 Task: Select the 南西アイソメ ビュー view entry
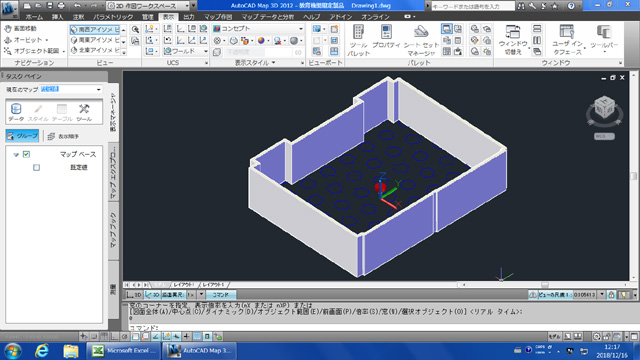(x=95, y=29)
